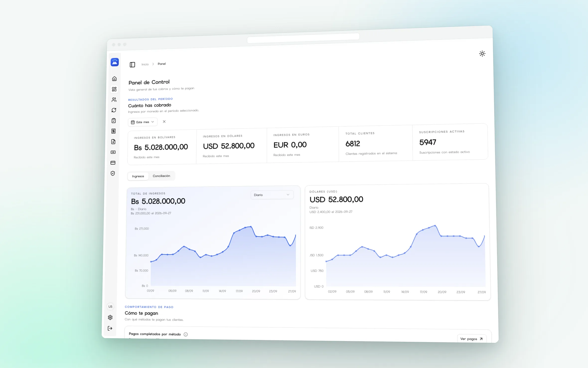Click the browser address bar

[x=303, y=38]
